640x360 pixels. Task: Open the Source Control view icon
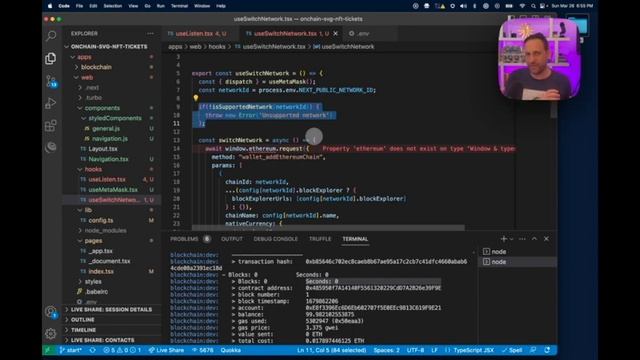click(x=51, y=81)
